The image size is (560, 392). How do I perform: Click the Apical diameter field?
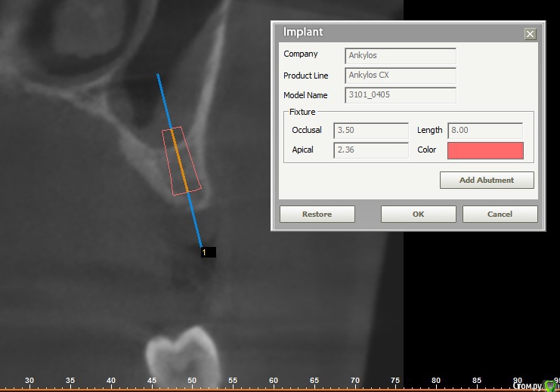click(370, 150)
